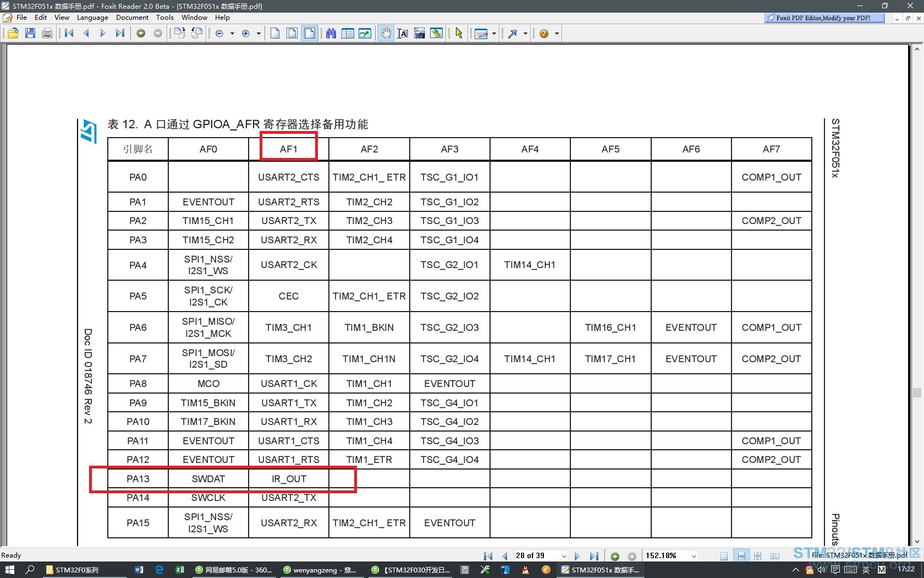
Task: Jump to last page using toolbar arrow
Action: click(120, 34)
